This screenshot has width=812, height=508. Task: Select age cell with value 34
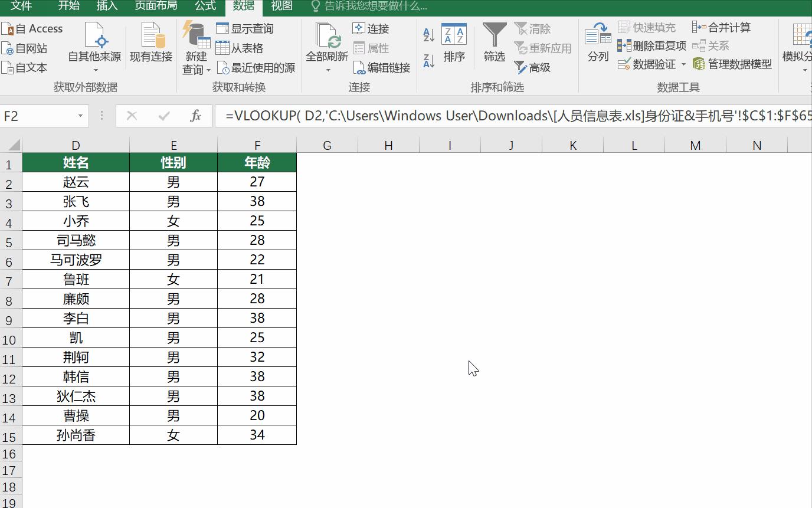coord(257,435)
